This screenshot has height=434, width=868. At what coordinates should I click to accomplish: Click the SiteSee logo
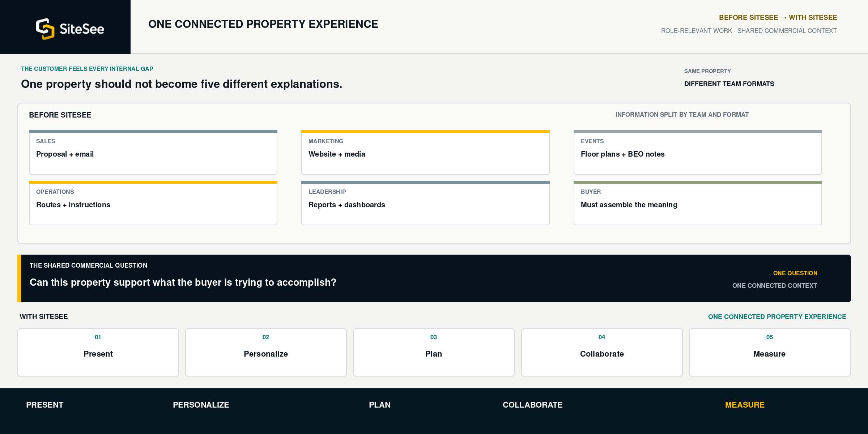click(70, 29)
